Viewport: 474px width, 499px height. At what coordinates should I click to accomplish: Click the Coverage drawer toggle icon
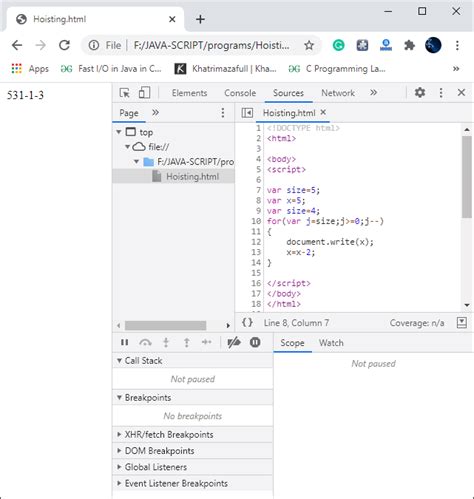462,323
